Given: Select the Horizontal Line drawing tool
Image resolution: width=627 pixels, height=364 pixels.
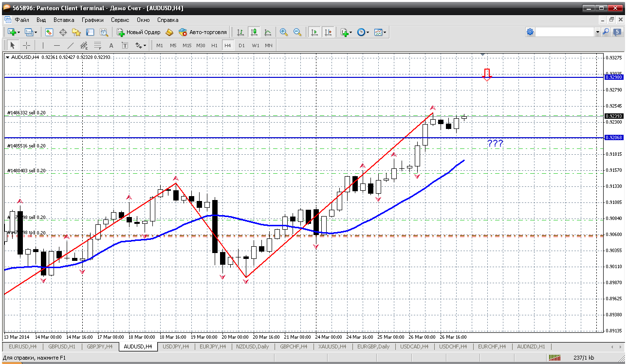Looking at the screenshot, I should tap(57, 45).
